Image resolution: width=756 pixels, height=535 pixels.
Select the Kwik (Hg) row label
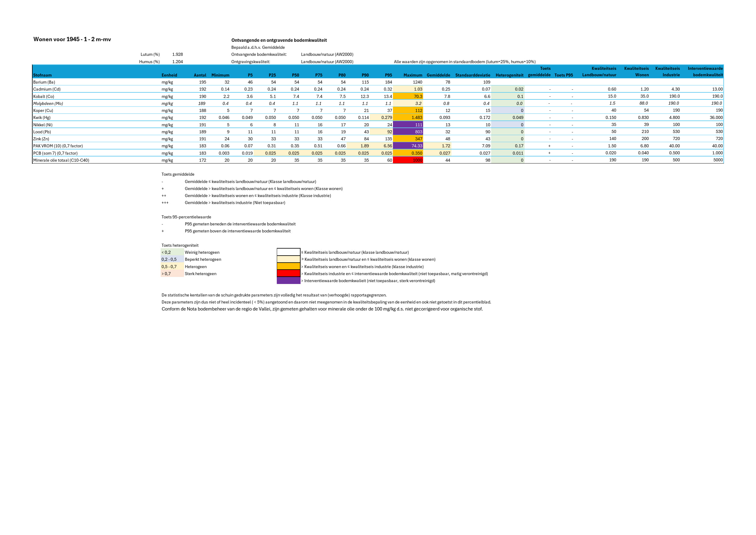(42, 118)
